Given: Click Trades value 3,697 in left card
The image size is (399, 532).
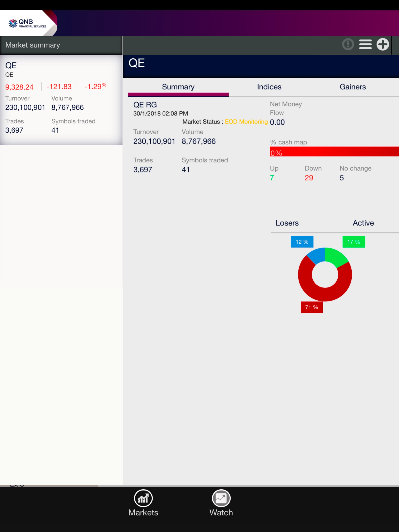Looking at the screenshot, I should (x=14, y=130).
